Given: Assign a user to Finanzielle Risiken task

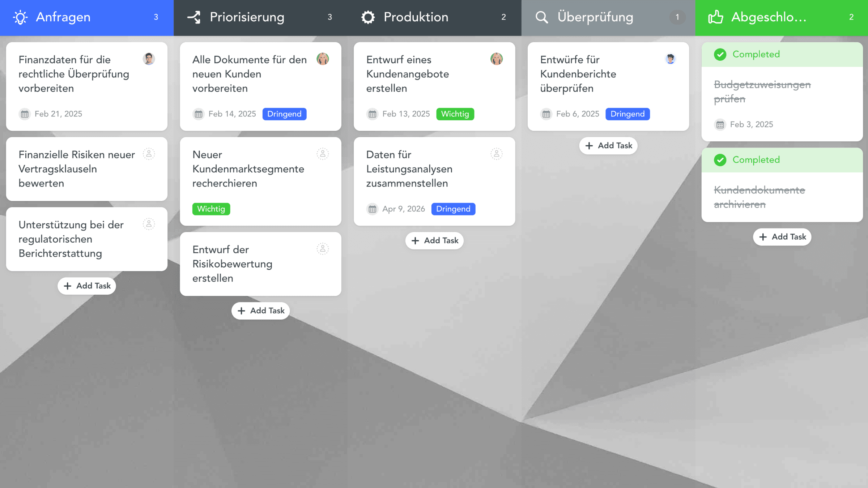Looking at the screenshot, I should coord(149,154).
